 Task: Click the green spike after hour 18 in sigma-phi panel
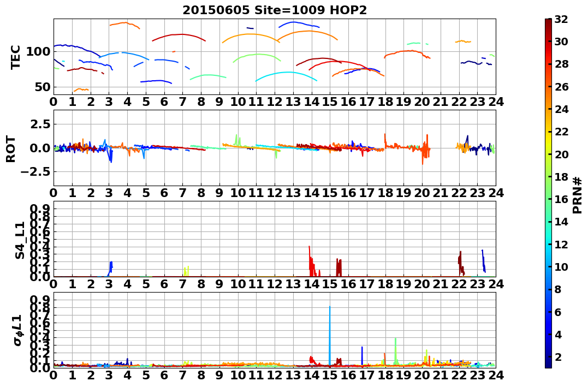[x=396, y=350]
